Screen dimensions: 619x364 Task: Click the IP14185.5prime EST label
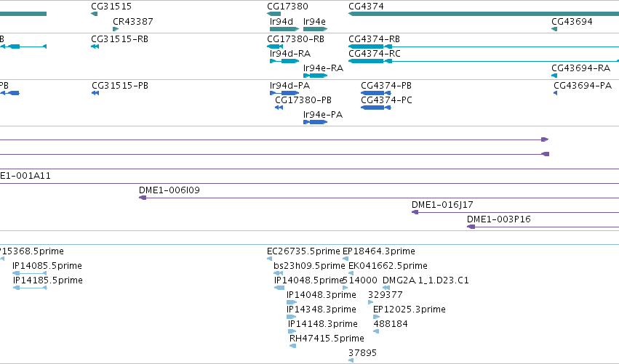48,280
